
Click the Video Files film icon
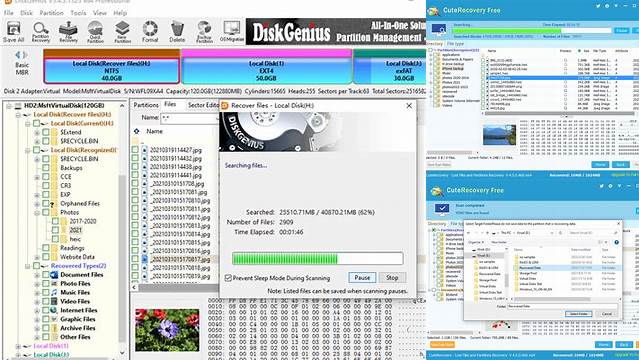pos(54,301)
